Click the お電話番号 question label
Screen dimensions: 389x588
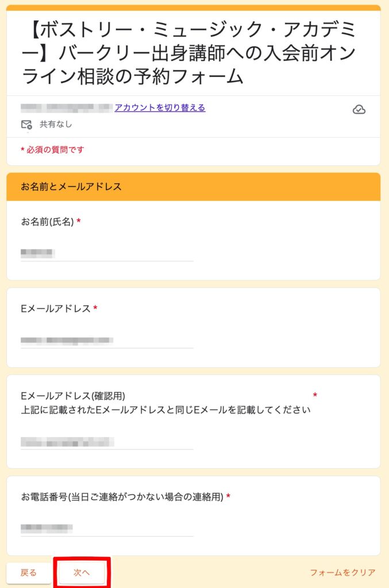point(122,497)
